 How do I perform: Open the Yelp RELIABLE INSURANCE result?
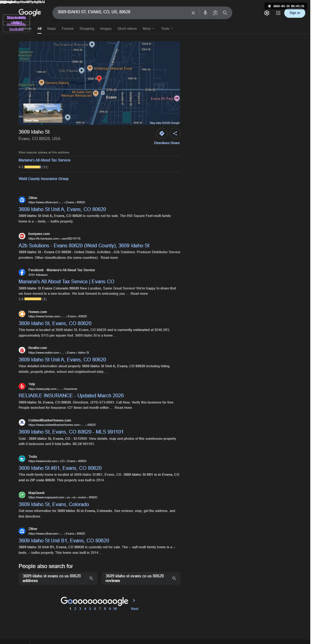point(71,395)
